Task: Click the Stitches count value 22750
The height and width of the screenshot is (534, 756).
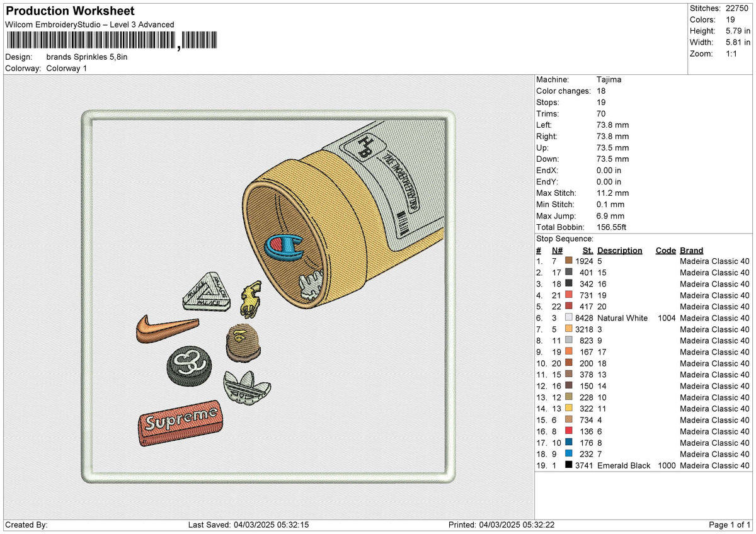Action: [x=738, y=8]
